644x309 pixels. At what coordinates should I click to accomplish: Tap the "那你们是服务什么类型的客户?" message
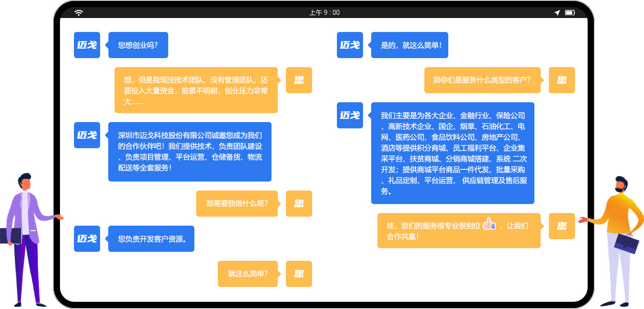pos(482,80)
